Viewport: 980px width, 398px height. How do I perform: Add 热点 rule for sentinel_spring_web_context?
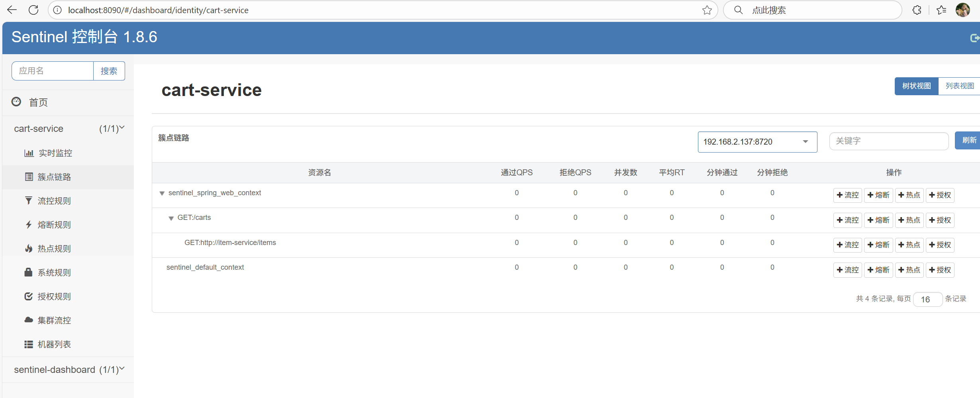[909, 195]
